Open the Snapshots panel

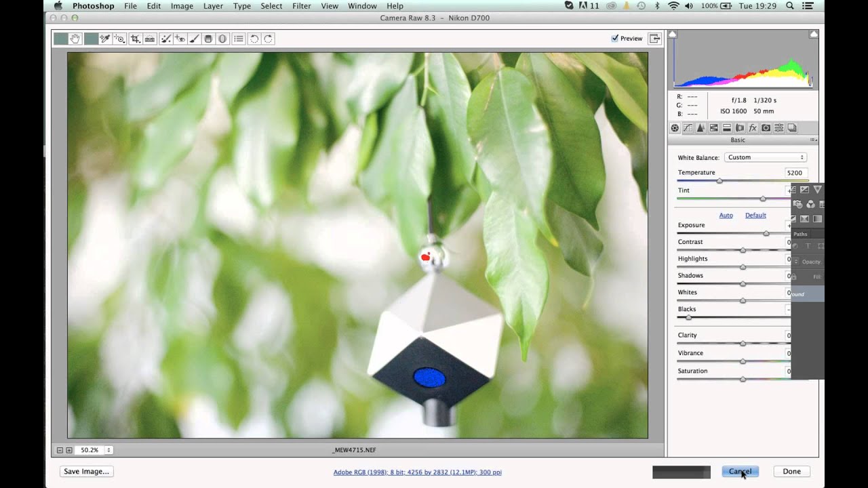[792, 127]
